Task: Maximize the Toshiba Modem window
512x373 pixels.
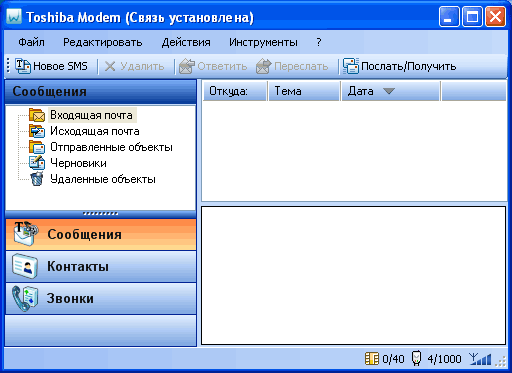Action: (472, 17)
